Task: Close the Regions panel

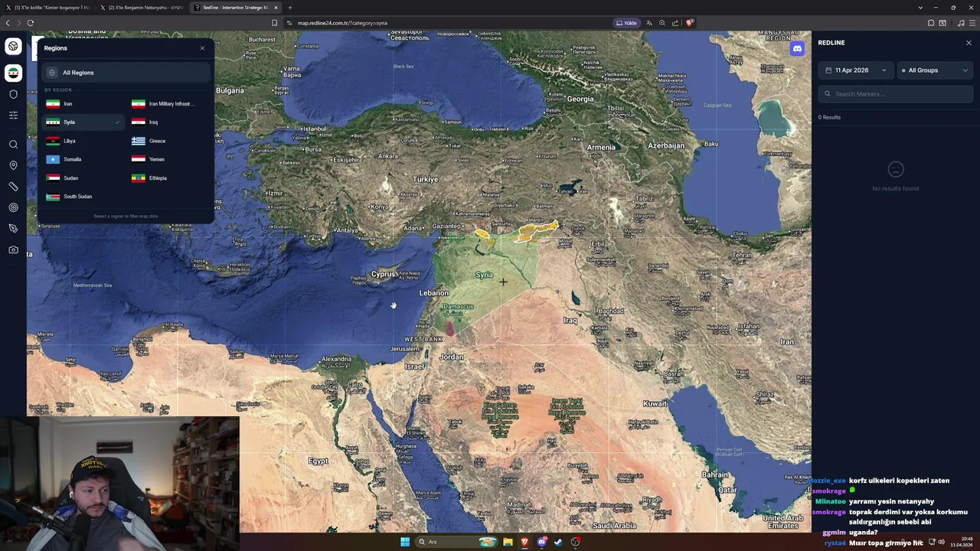Action: point(202,48)
